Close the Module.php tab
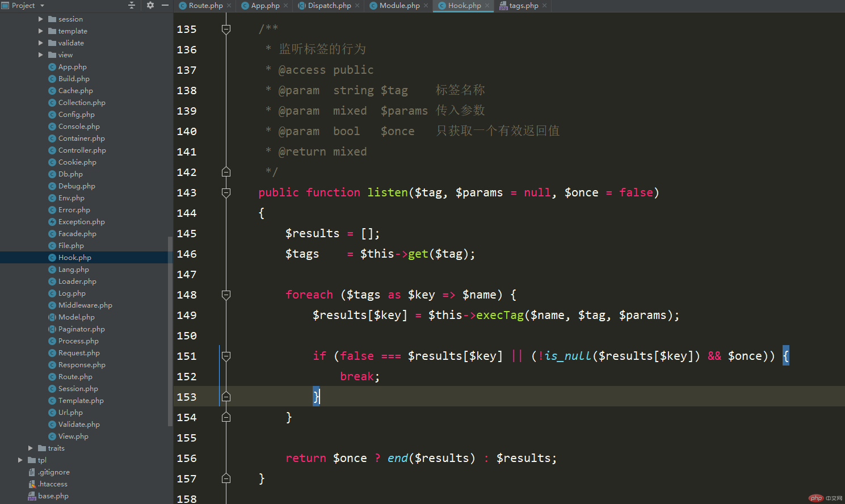Screen dimensions: 845x504 (x=426, y=6)
